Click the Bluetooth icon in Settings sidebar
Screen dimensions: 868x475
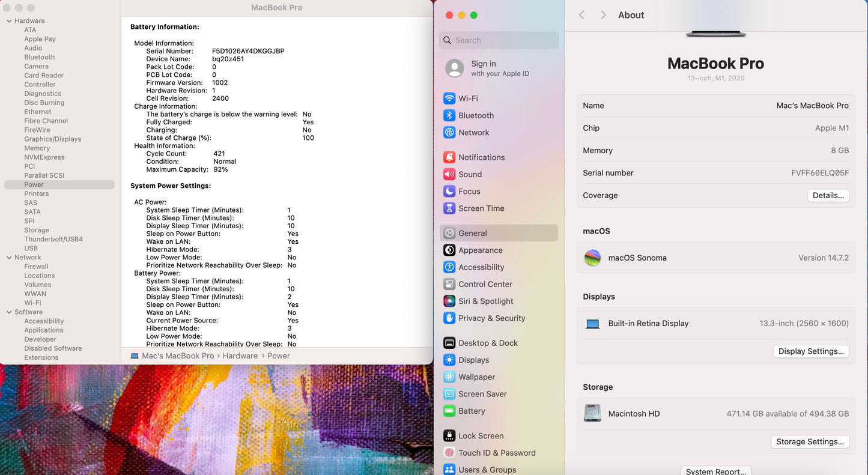point(449,115)
